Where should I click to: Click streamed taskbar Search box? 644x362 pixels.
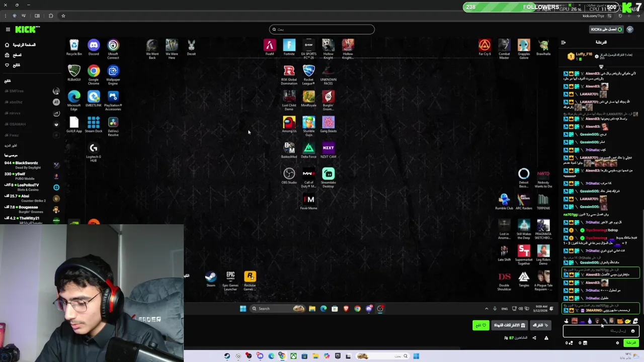point(278,308)
